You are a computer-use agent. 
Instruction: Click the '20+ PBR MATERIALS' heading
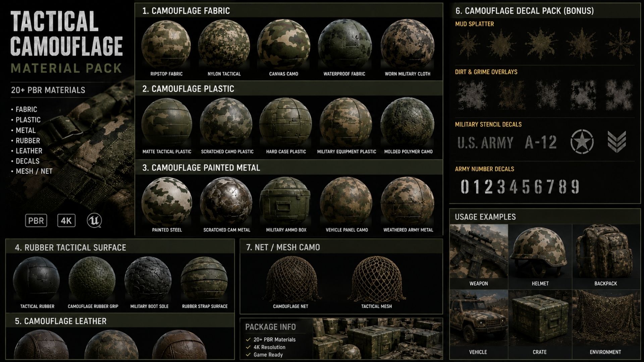pos(48,90)
